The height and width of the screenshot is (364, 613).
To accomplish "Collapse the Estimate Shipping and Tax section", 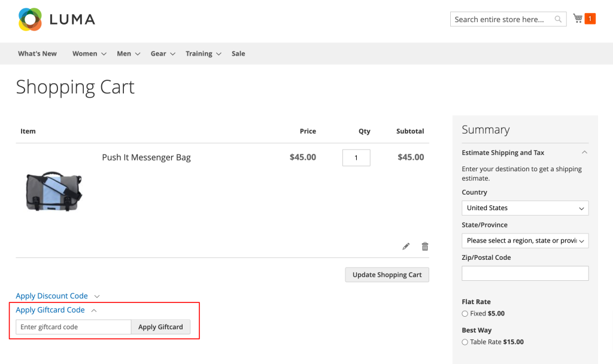I will [584, 153].
